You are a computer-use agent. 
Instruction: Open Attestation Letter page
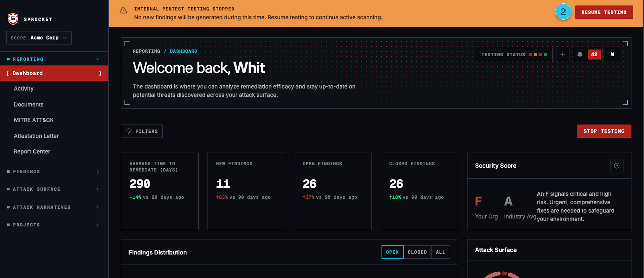(x=36, y=136)
